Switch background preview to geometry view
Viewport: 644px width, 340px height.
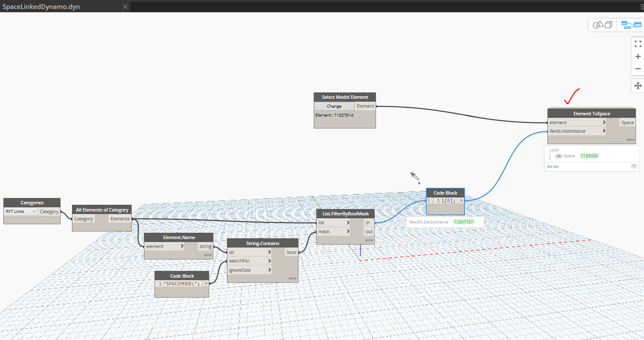point(603,24)
